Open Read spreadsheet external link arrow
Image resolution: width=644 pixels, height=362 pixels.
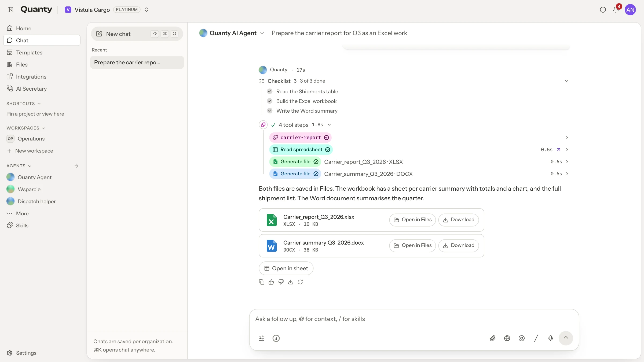click(559, 150)
